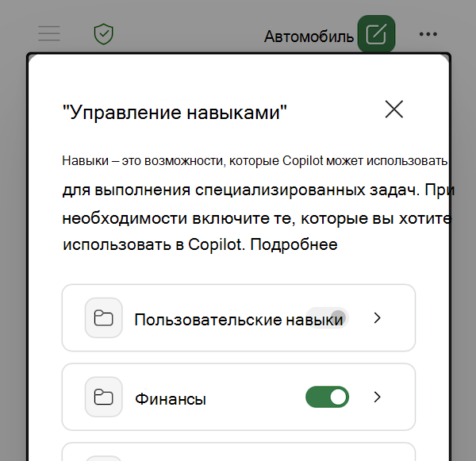Open the three-dots more options menu
476x461 pixels.
tap(428, 34)
